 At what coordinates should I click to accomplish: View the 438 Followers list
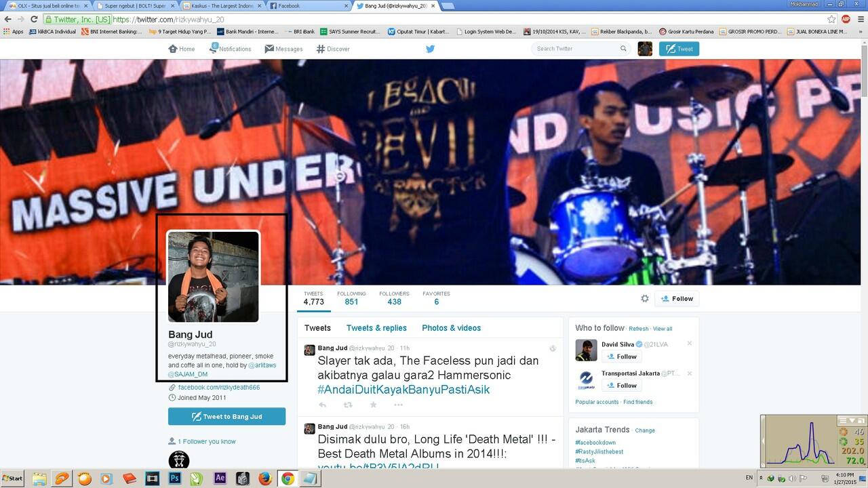[x=394, y=298]
